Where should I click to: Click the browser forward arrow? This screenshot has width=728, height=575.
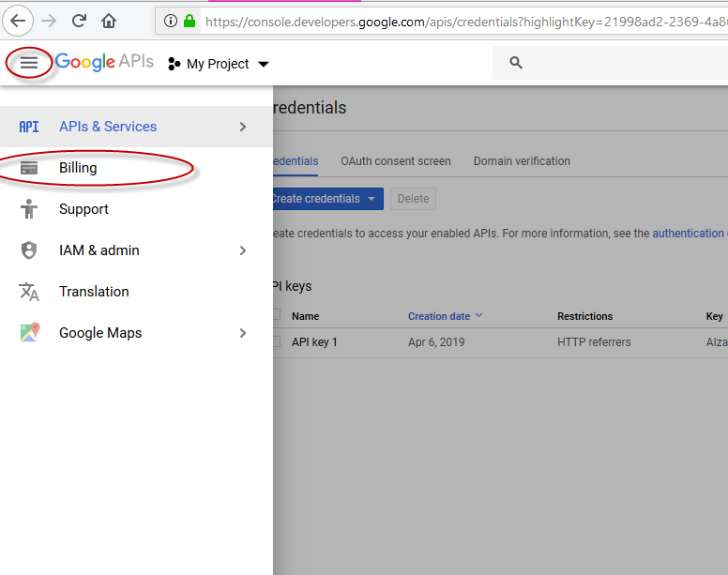point(49,21)
